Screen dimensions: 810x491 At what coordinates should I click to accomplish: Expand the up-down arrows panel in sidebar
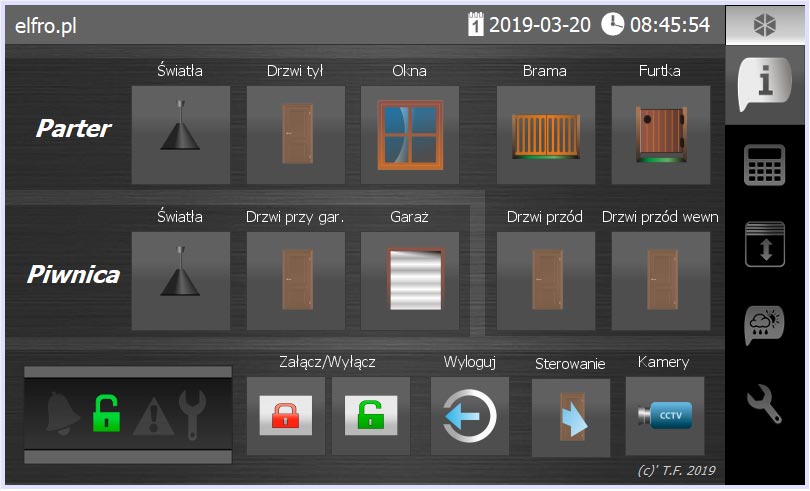click(x=766, y=245)
